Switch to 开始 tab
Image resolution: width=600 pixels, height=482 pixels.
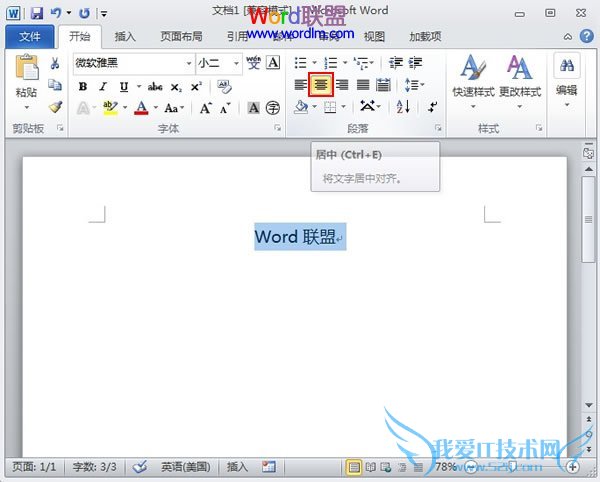click(80, 37)
